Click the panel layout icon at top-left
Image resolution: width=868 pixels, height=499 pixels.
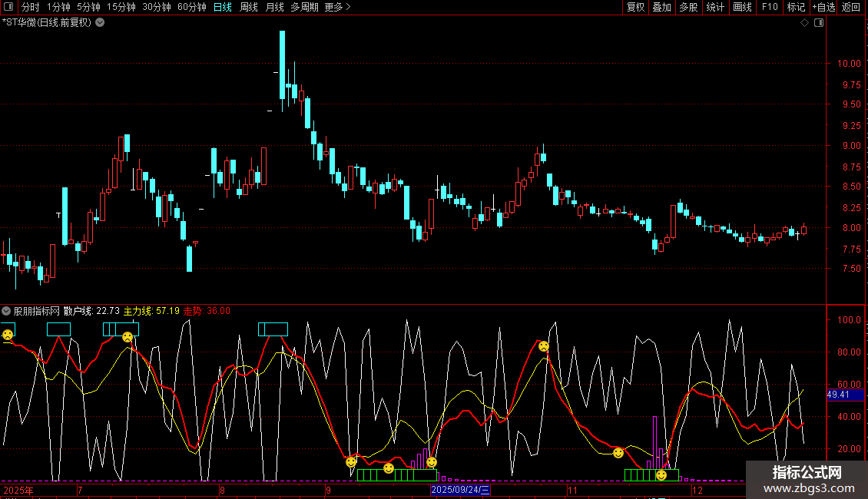[x=8, y=7]
